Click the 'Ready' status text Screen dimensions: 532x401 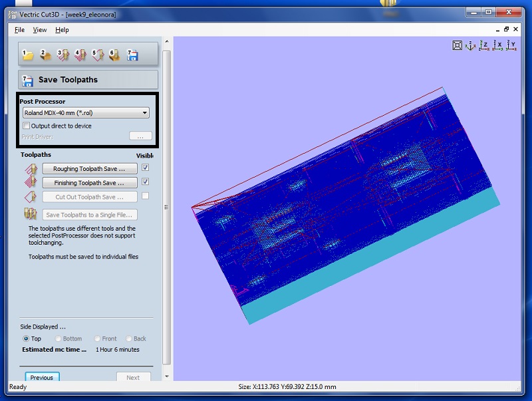(18, 387)
